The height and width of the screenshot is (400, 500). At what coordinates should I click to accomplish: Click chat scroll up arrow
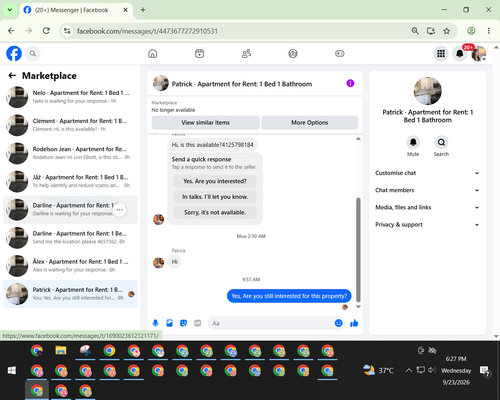358,139
